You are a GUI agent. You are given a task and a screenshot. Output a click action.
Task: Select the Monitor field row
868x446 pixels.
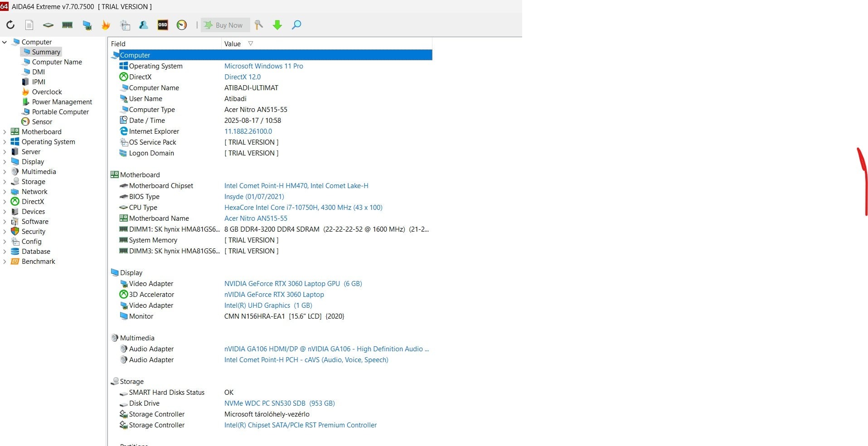[x=271, y=316]
